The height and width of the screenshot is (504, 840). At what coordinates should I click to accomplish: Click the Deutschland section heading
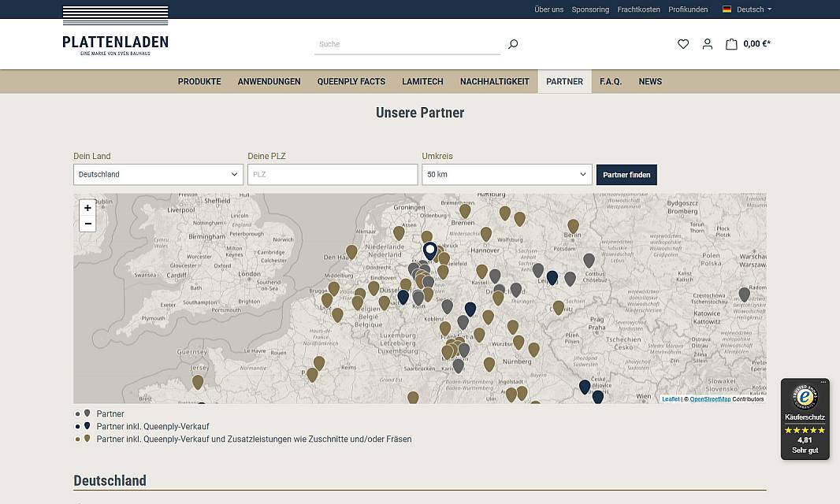(x=110, y=480)
